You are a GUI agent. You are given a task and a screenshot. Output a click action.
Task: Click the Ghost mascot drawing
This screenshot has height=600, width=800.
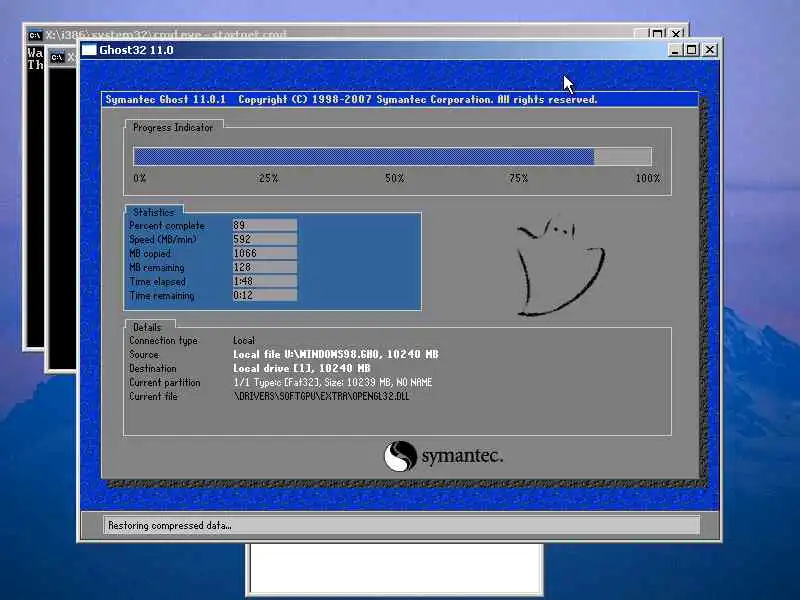tap(560, 266)
